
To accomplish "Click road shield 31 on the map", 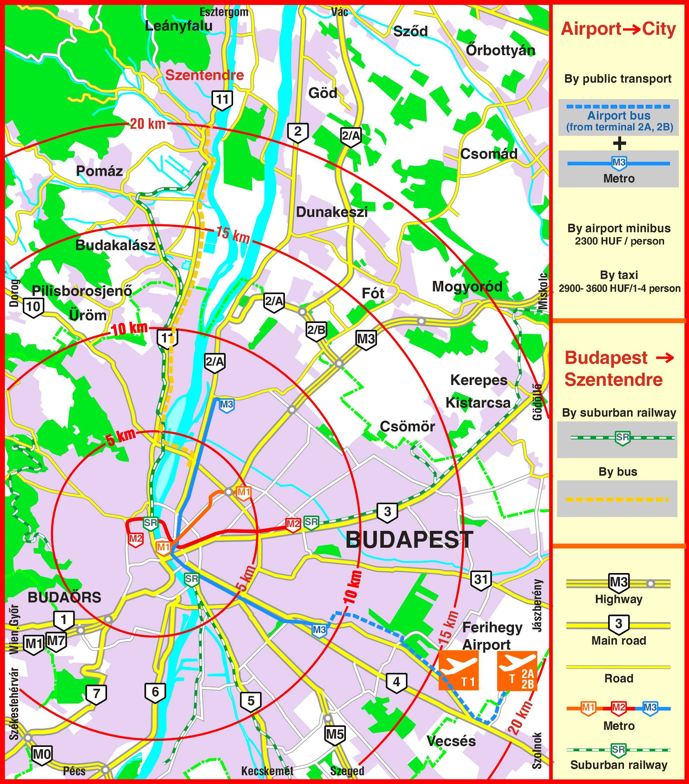I will point(481,580).
